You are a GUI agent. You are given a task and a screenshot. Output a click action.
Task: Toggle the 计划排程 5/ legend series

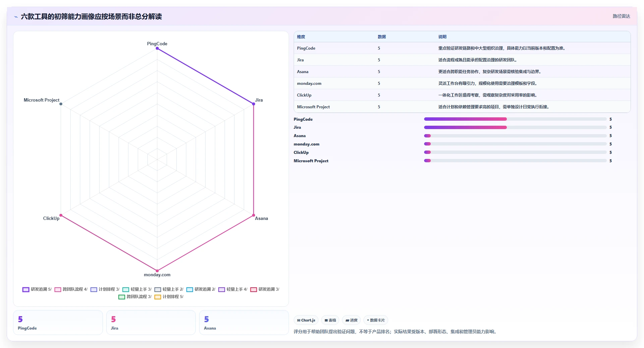[x=169, y=297]
